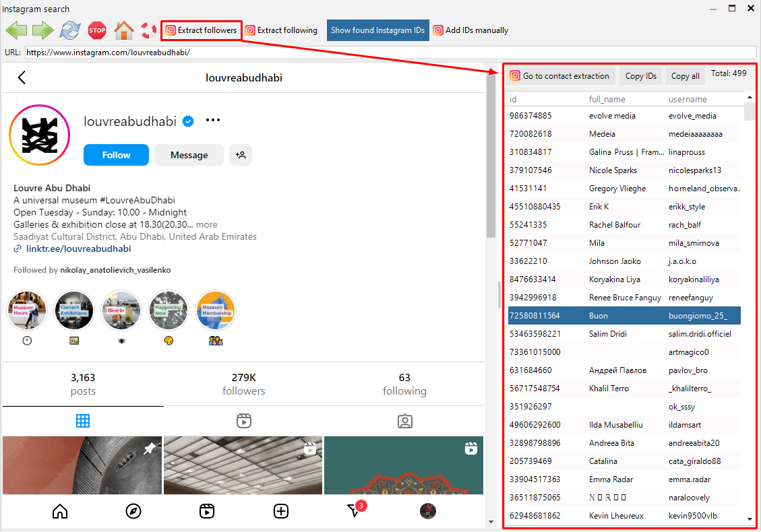Open the three-dots profile options menu
The height and width of the screenshot is (532, 761).
(213, 121)
